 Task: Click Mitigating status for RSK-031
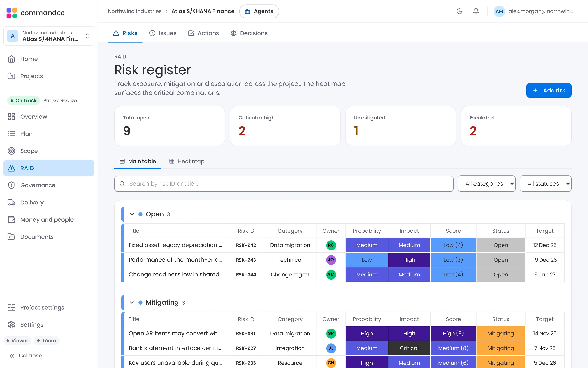pyautogui.click(x=501, y=333)
